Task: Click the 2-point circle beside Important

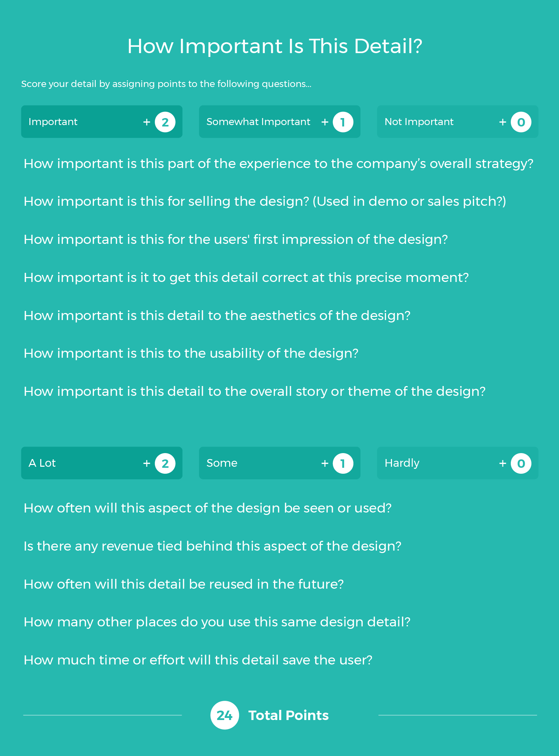Action: click(165, 122)
